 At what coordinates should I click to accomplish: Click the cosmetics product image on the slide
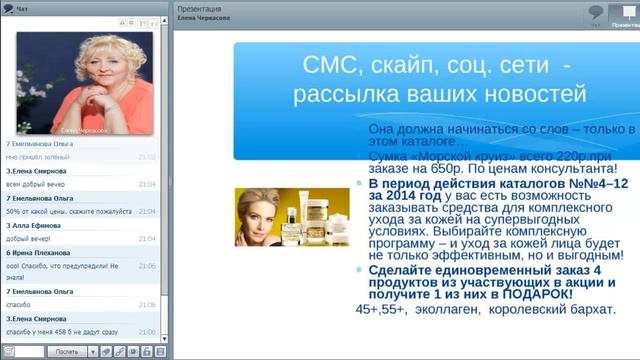click(292, 217)
